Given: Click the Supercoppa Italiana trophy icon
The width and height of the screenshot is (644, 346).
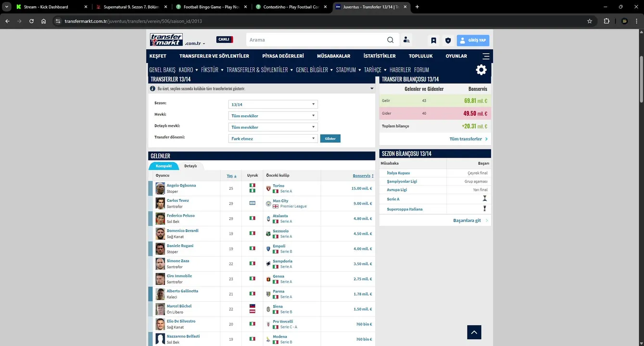Looking at the screenshot, I should coord(485,209).
